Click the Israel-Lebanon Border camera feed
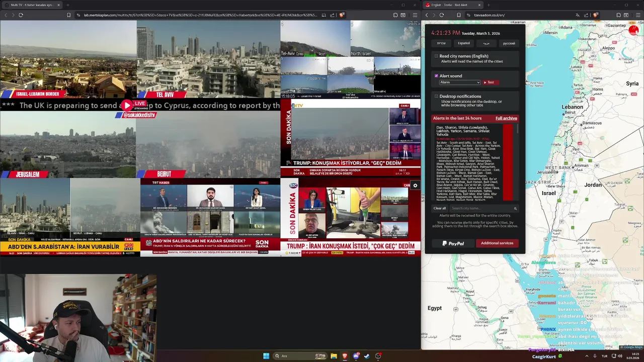Image resolution: width=644 pixels, height=362 pixels. click(x=68, y=59)
